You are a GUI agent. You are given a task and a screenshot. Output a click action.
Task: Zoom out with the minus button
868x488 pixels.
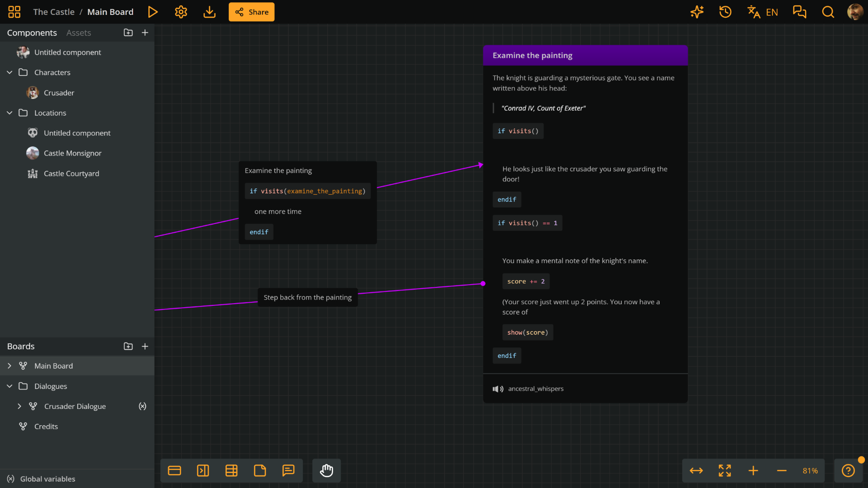click(x=782, y=471)
